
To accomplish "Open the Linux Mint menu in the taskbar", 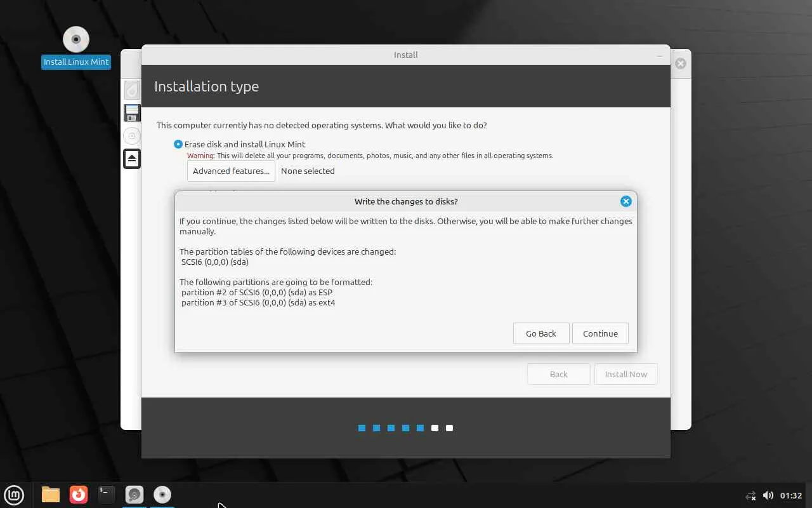I will pyautogui.click(x=14, y=495).
